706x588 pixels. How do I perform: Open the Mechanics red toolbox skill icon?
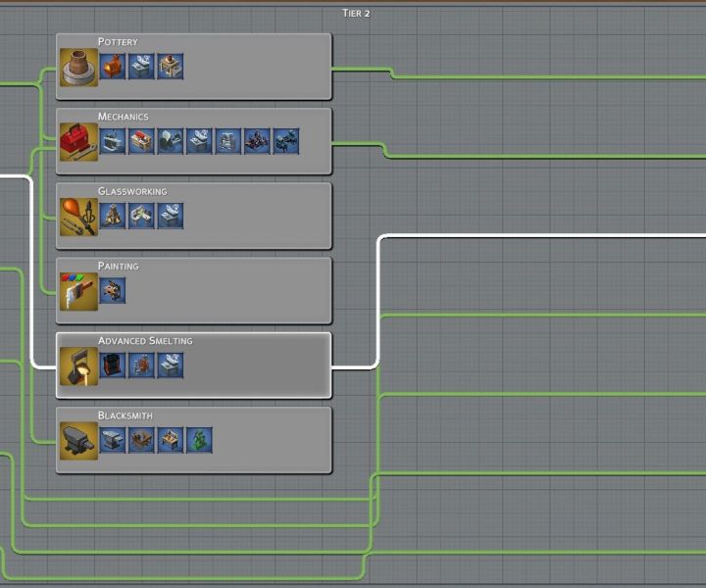78,142
